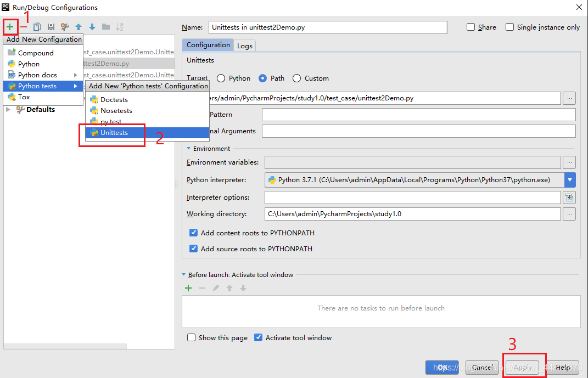Click the Help button
Image resolution: width=588 pixels, height=378 pixels.
pyautogui.click(x=563, y=368)
